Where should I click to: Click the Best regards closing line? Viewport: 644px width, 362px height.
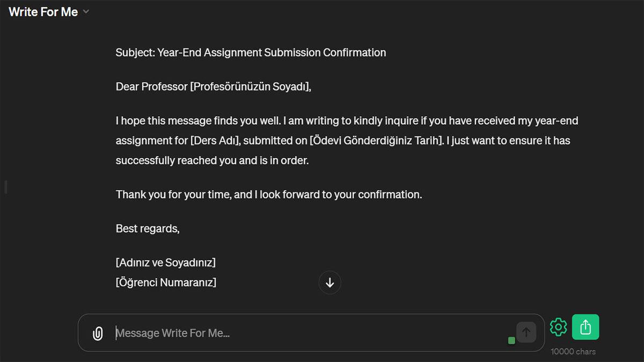148,228
